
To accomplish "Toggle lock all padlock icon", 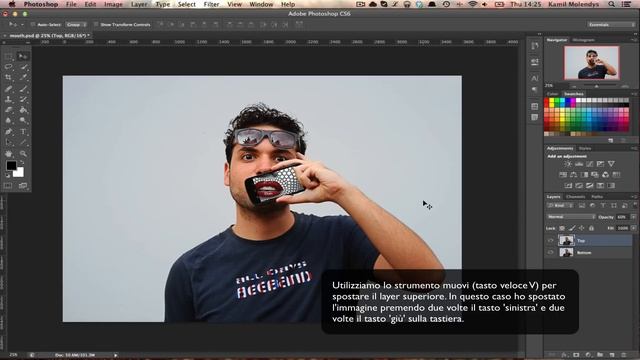I will [x=591, y=228].
